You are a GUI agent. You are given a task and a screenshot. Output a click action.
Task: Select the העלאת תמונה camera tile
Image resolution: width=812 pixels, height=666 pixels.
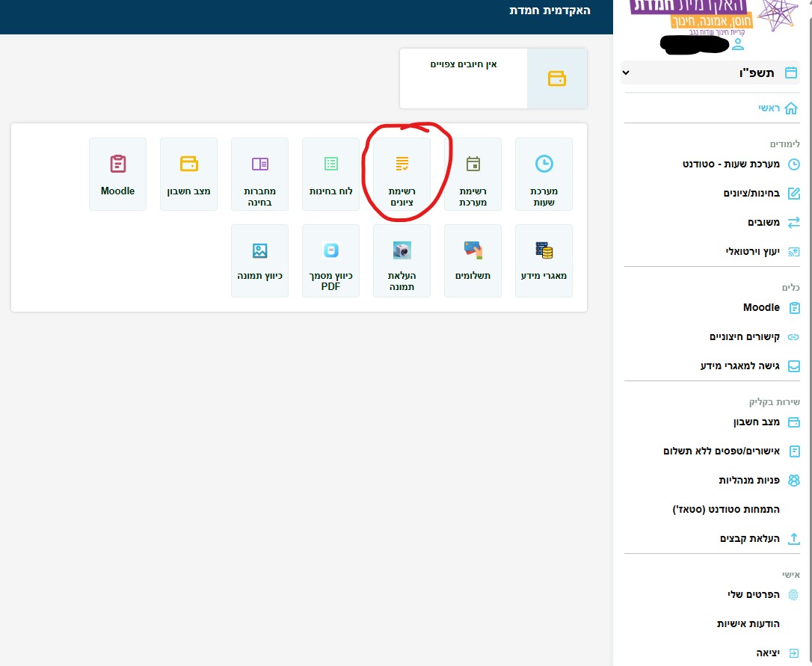[x=402, y=261]
